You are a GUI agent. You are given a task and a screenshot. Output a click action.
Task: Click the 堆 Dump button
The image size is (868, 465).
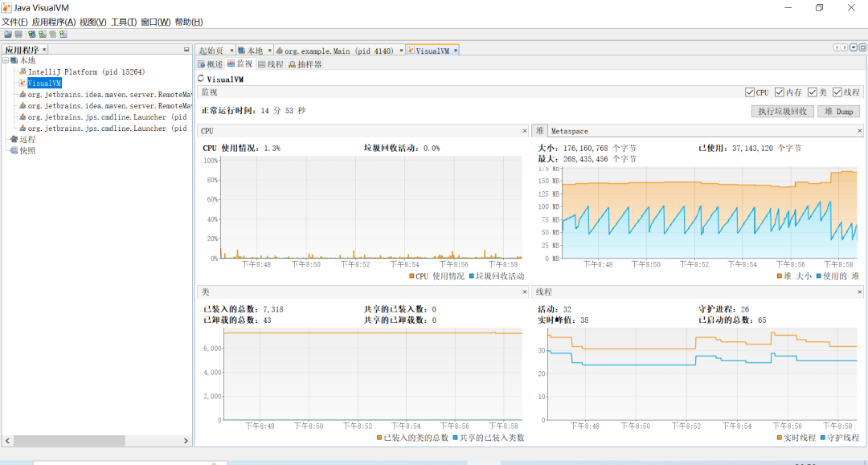click(x=838, y=111)
